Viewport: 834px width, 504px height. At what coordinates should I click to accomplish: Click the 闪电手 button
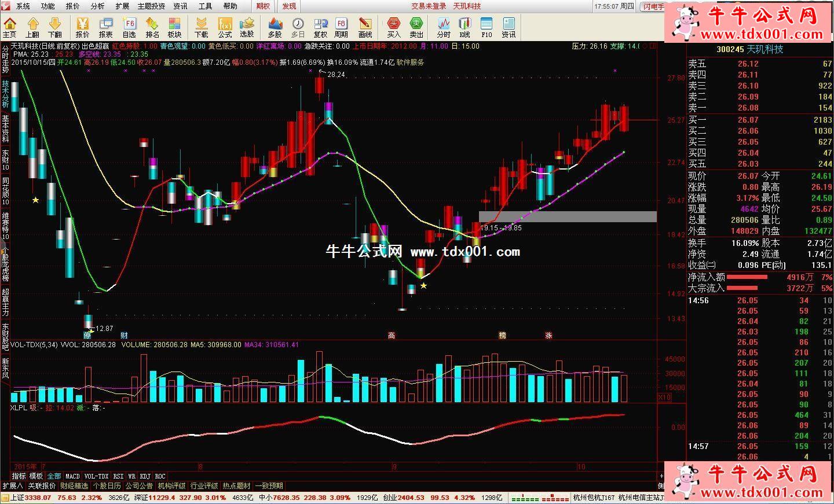(653, 6)
